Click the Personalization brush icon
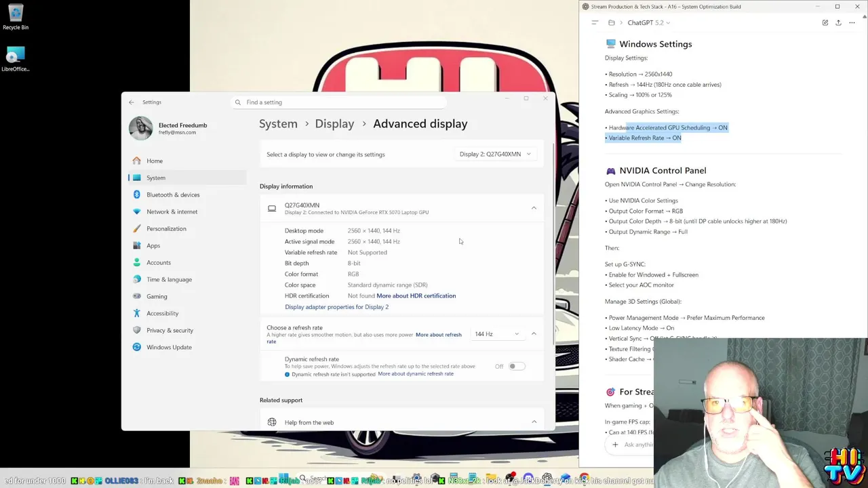The height and width of the screenshot is (488, 868). [137, 228]
